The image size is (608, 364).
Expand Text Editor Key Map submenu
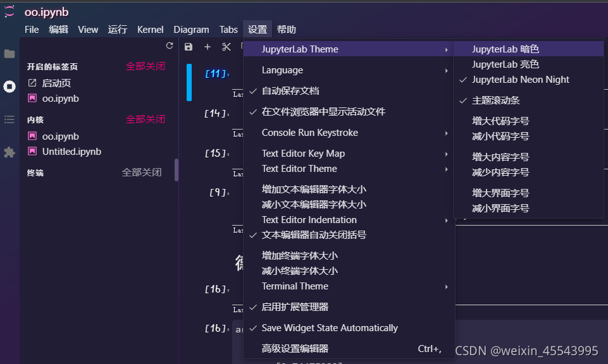[x=349, y=154]
